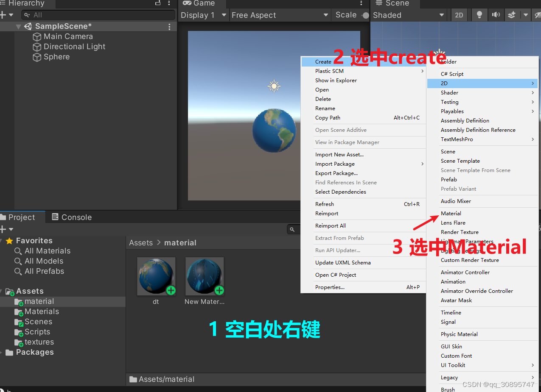The width and height of the screenshot is (541, 392).
Task: Select Material in the Create submenu
Action: click(451, 213)
